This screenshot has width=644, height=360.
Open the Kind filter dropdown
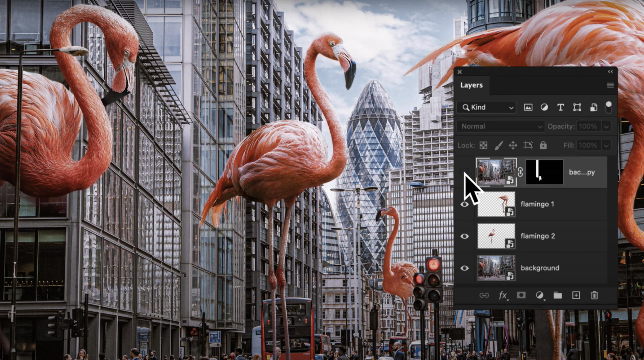click(486, 107)
